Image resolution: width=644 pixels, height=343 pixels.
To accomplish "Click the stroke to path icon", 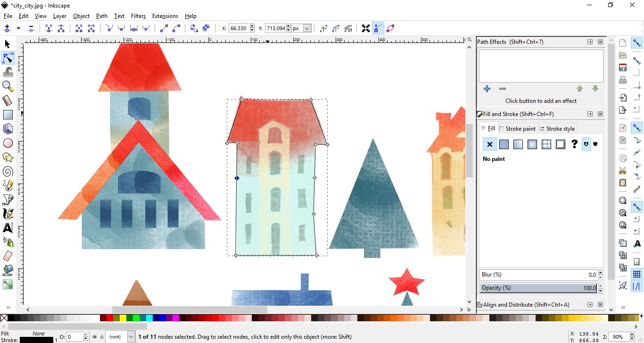I will tap(206, 28).
